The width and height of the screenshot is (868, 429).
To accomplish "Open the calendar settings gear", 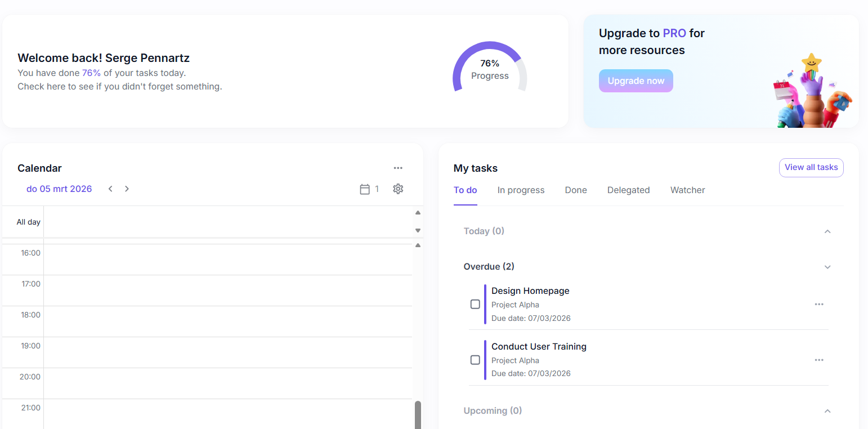I will coord(398,189).
